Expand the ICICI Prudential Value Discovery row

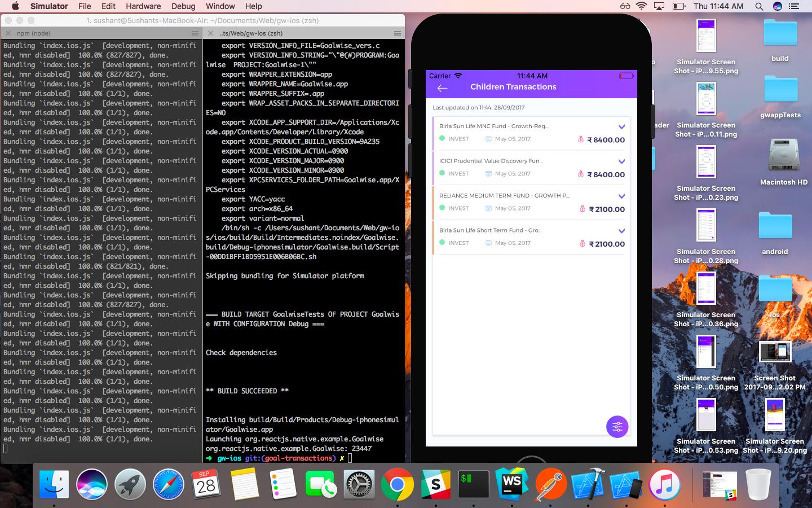click(x=621, y=161)
